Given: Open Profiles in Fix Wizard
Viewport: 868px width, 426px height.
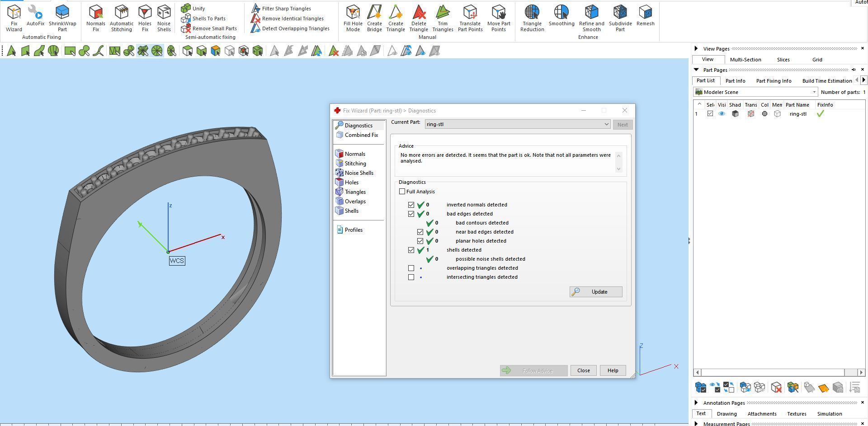Looking at the screenshot, I should (x=349, y=230).
